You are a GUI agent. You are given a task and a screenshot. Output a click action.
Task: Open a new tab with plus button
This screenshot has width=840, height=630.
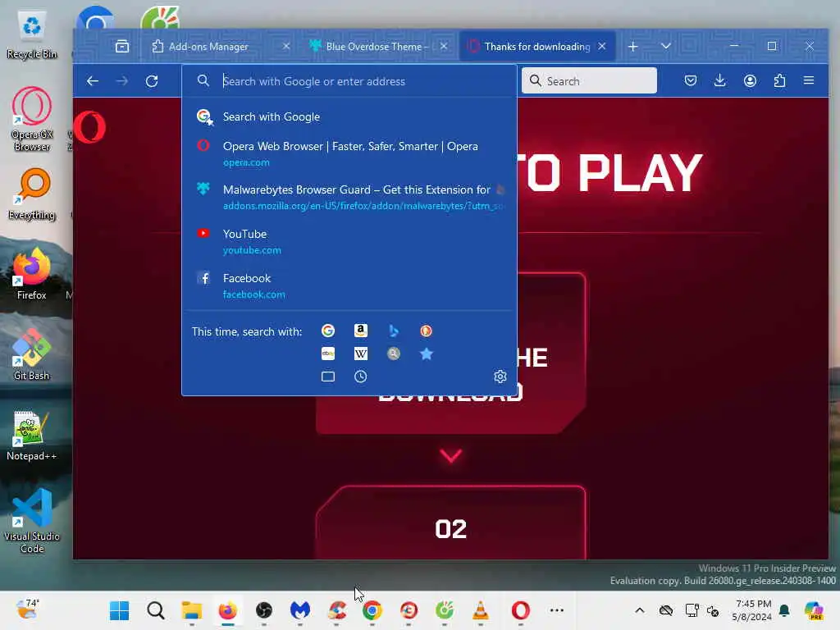(633, 47)
